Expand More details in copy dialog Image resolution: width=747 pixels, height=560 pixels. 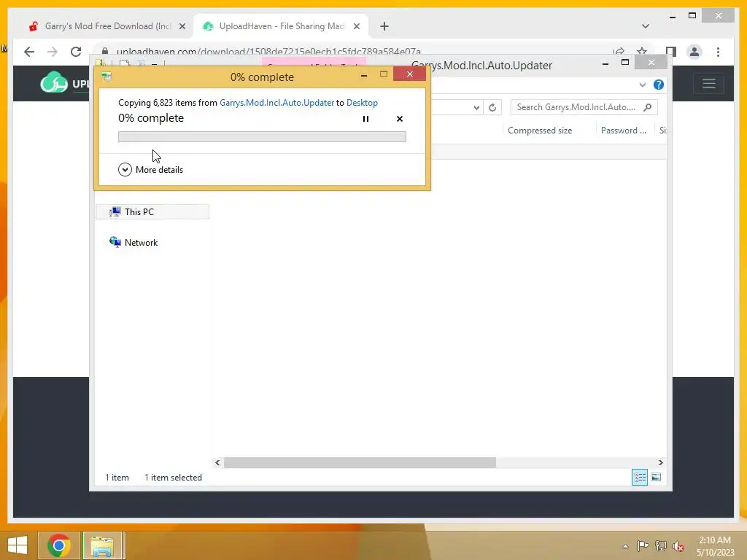[x=150, y=169]
